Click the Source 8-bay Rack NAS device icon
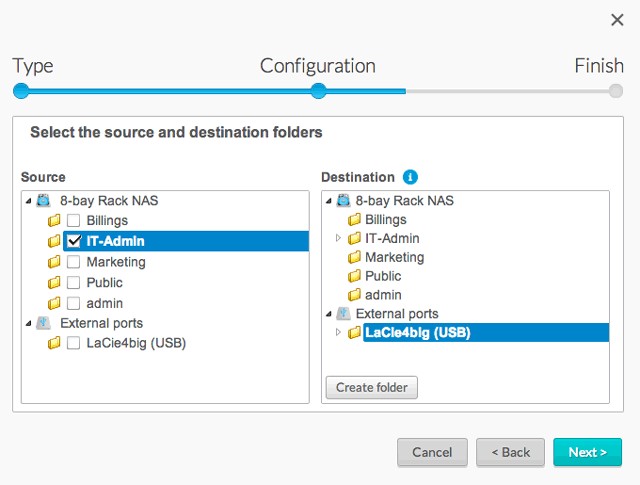This screenshot has height=485, width=640. pyautogui.click(x=43, y=200)
